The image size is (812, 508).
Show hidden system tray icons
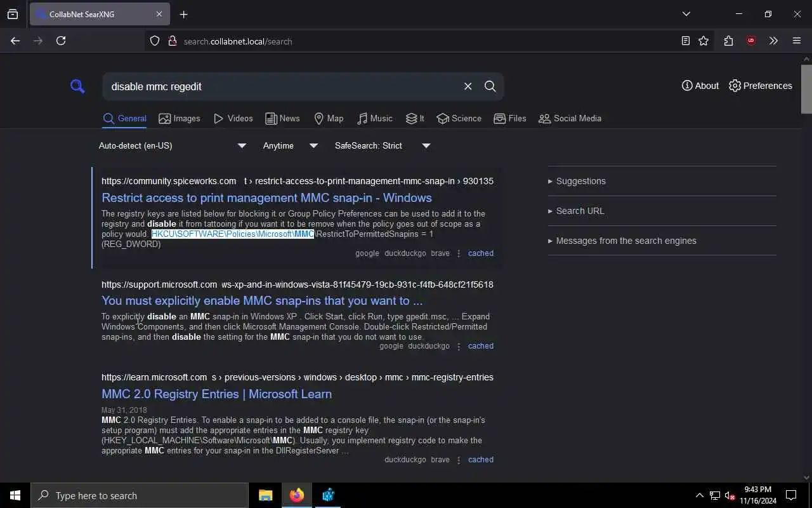[x=699, y=495]
